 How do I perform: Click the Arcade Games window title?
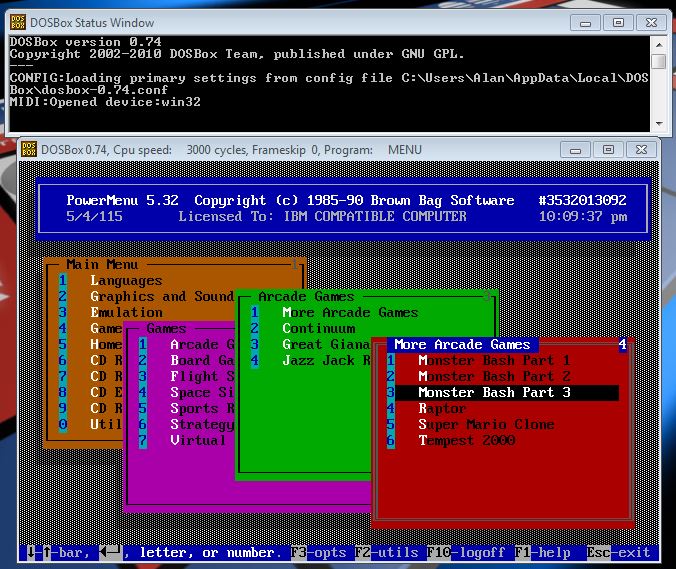pos(306,297)
